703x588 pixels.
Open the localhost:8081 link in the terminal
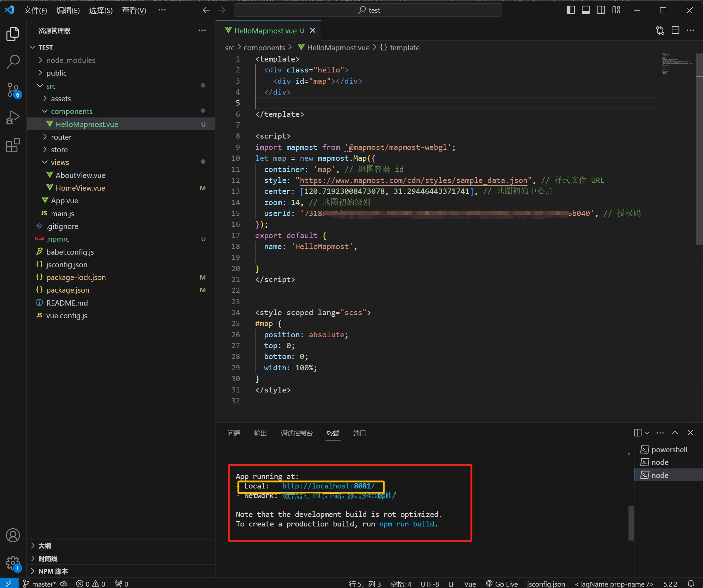point(328,486)
